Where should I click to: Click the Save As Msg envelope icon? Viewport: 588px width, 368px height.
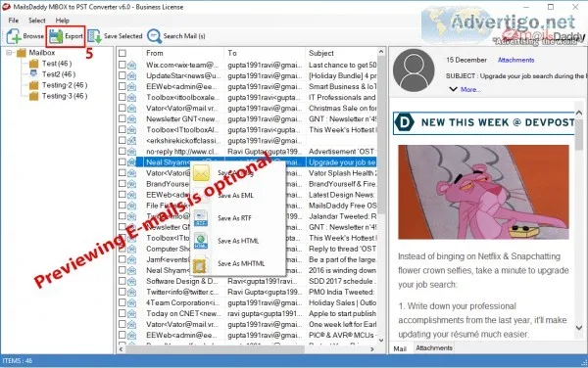[x=201, y=173]
